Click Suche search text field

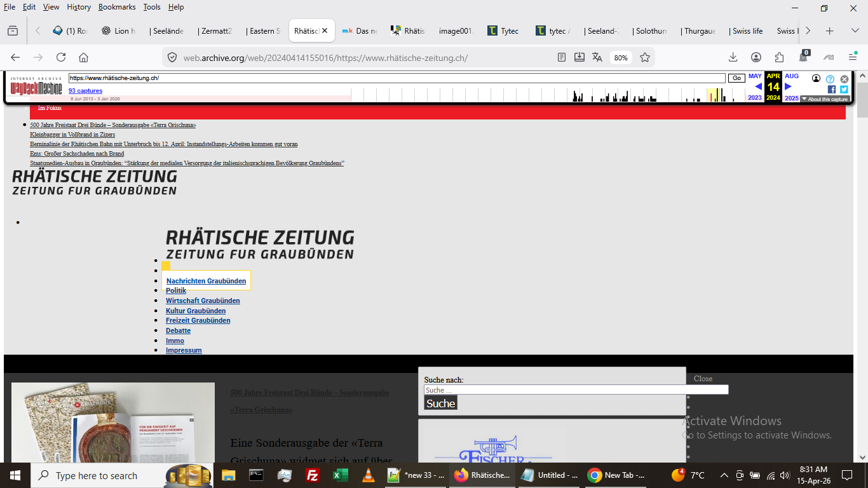coord(576,390)
